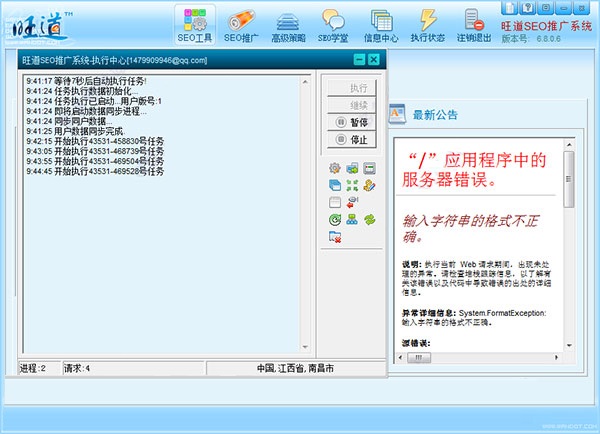
Task: Click the 最新公告 heading text
Action: (435, 115)
